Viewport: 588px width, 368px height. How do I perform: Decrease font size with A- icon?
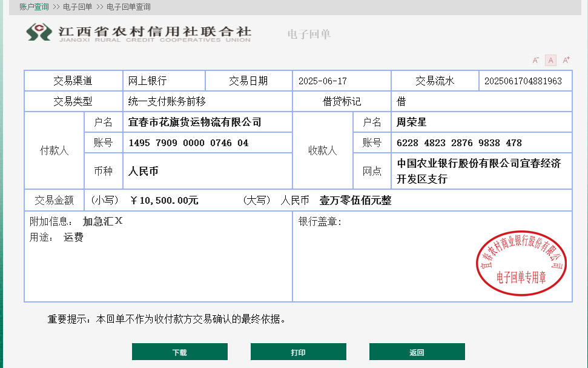[535, 60]
